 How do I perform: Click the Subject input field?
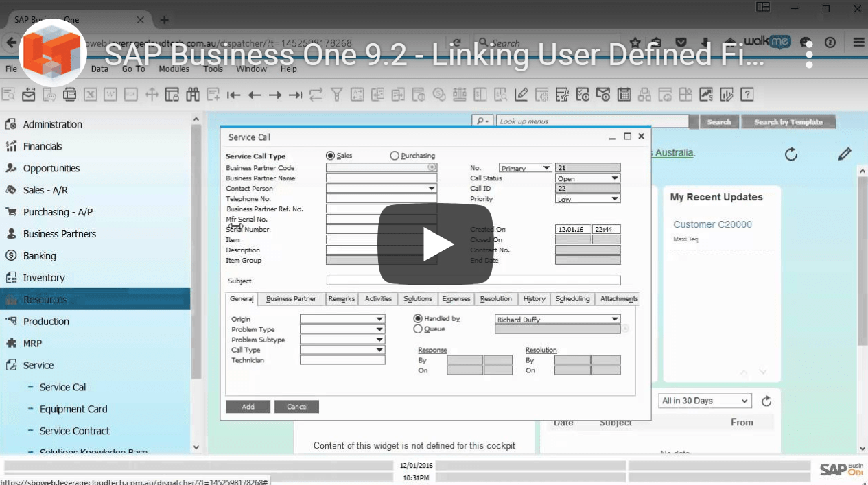click(473, 281)
